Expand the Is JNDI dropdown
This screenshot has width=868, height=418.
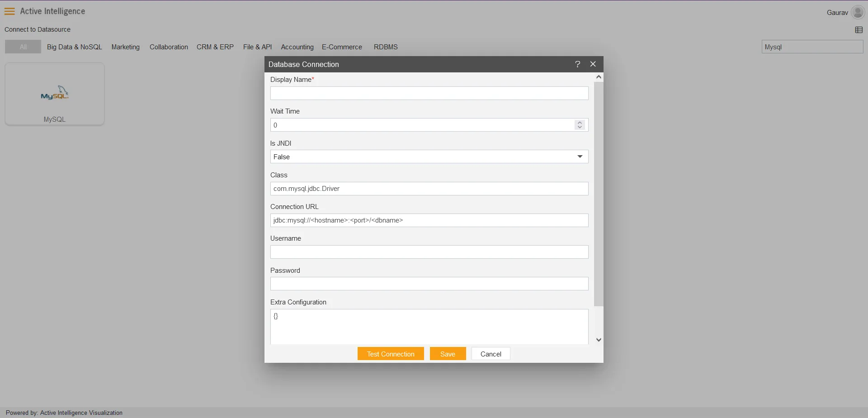click(429, 157)
